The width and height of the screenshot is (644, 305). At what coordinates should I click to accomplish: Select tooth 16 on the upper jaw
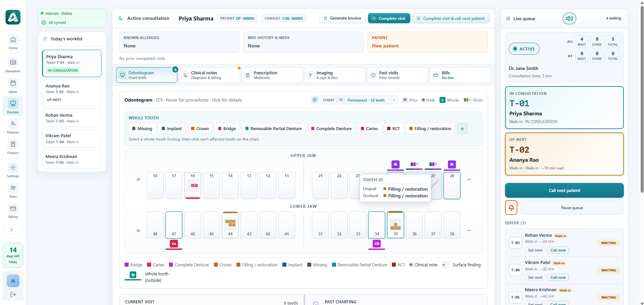click(x=193, y=185)
